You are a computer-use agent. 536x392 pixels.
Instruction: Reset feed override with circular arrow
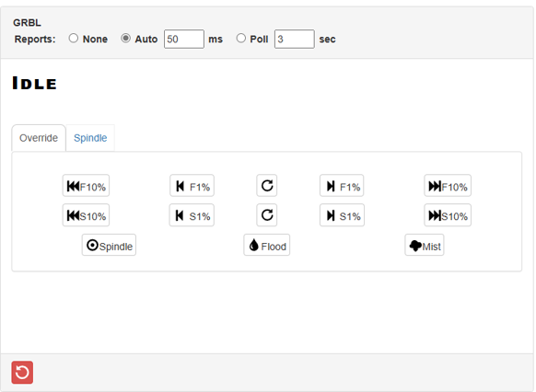pos(267,186)
